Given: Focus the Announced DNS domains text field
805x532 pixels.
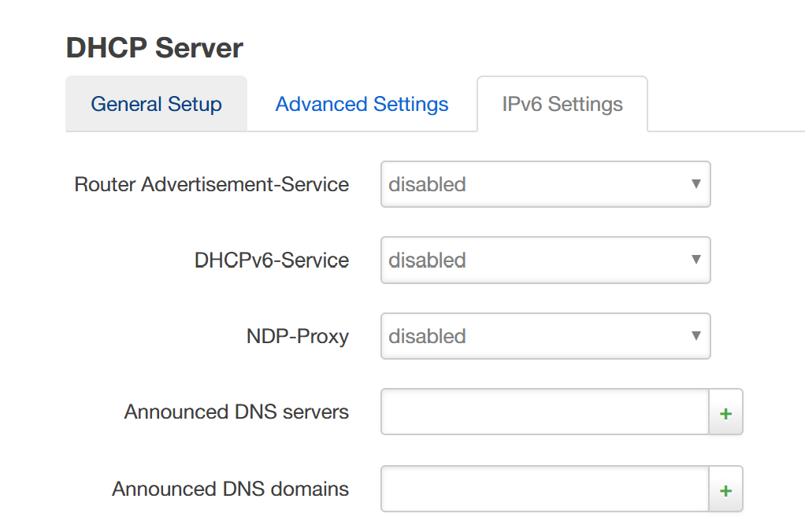Looking at the screenshot, I should pos(544,490).
